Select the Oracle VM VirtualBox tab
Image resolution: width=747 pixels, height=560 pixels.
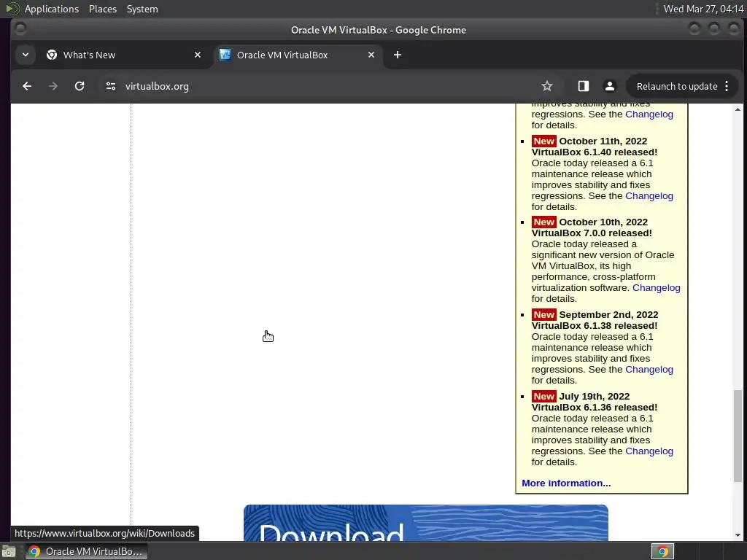point(298,55)
